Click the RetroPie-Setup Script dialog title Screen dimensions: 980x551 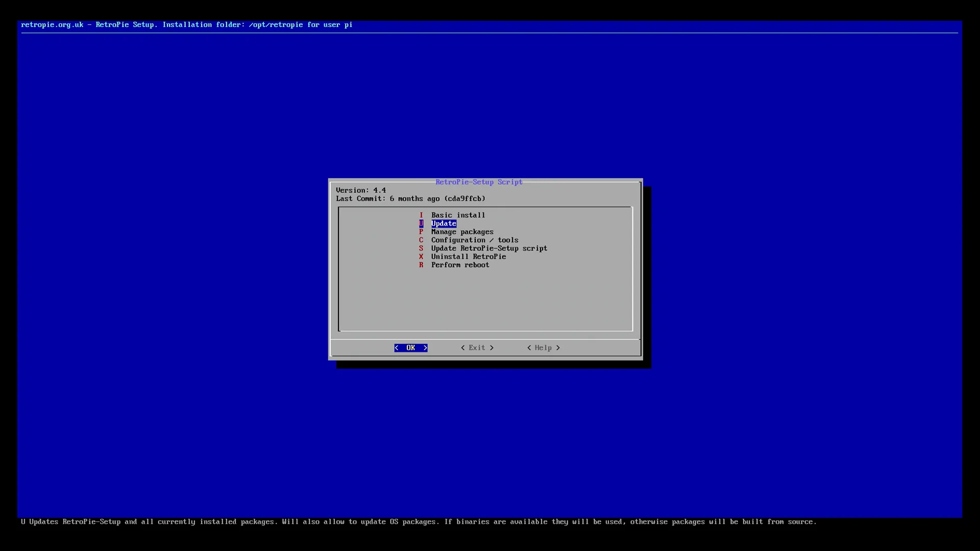point(479,182)
